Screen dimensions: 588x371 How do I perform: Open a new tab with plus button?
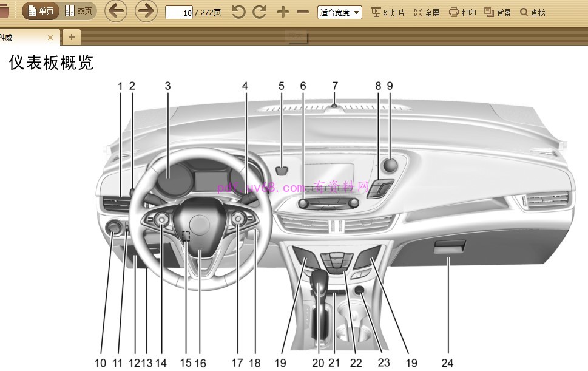point(71,37)
